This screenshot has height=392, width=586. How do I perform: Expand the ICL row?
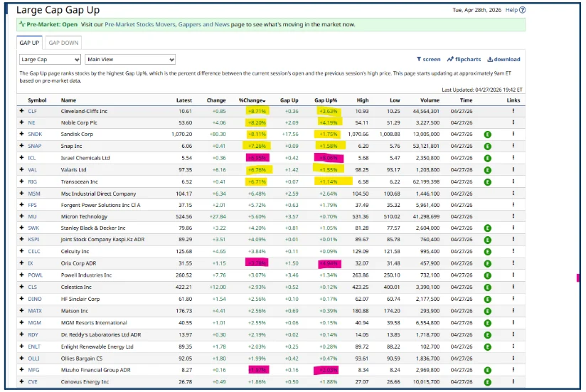pos(21,158)
